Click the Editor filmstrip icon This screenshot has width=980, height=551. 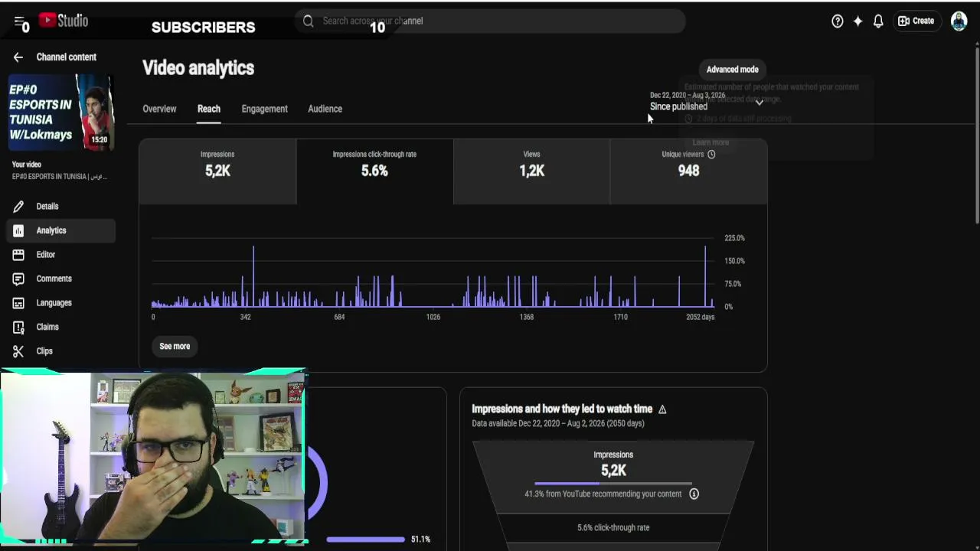(18, 255)
